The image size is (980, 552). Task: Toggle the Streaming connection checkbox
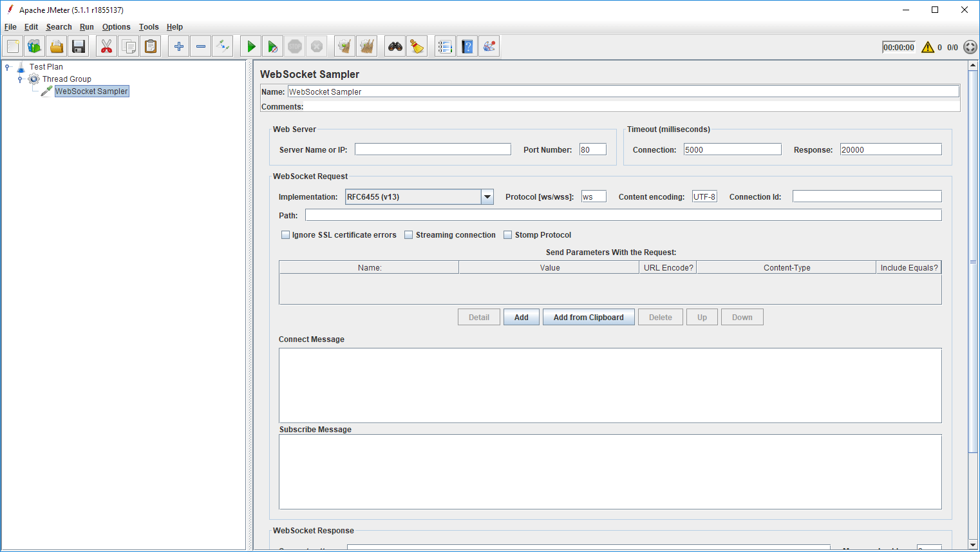408,235
